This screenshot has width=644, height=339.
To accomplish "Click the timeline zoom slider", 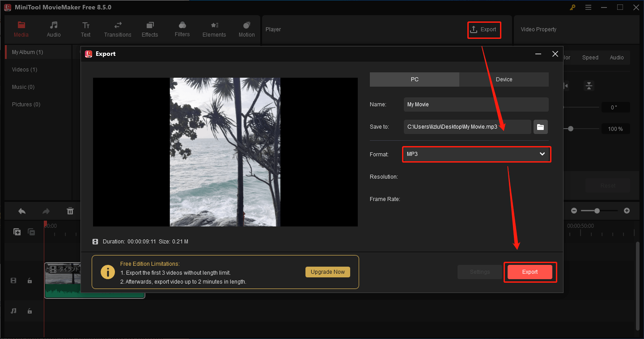I will 598,210.
